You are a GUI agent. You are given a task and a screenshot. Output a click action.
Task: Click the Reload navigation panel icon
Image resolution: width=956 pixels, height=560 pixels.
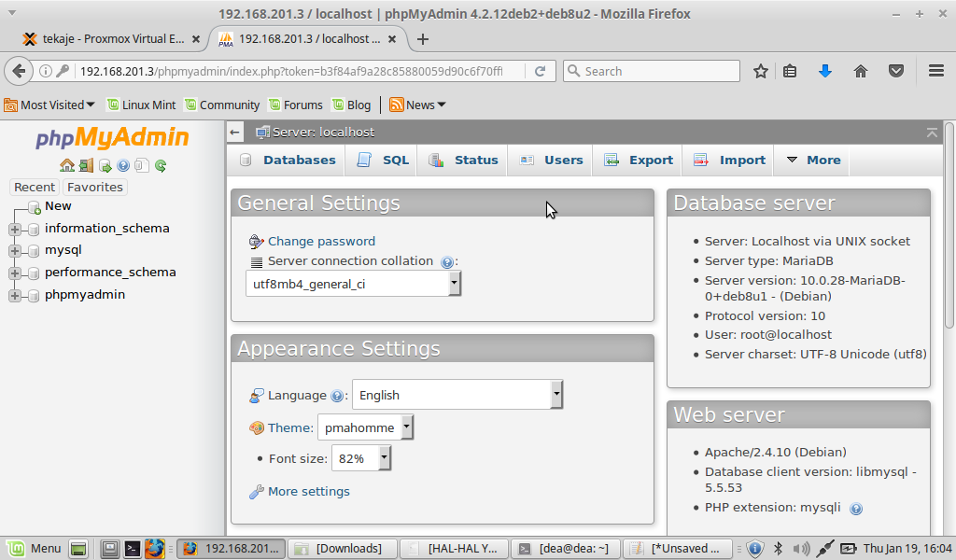pyautogui.click(x=161, y=166)
